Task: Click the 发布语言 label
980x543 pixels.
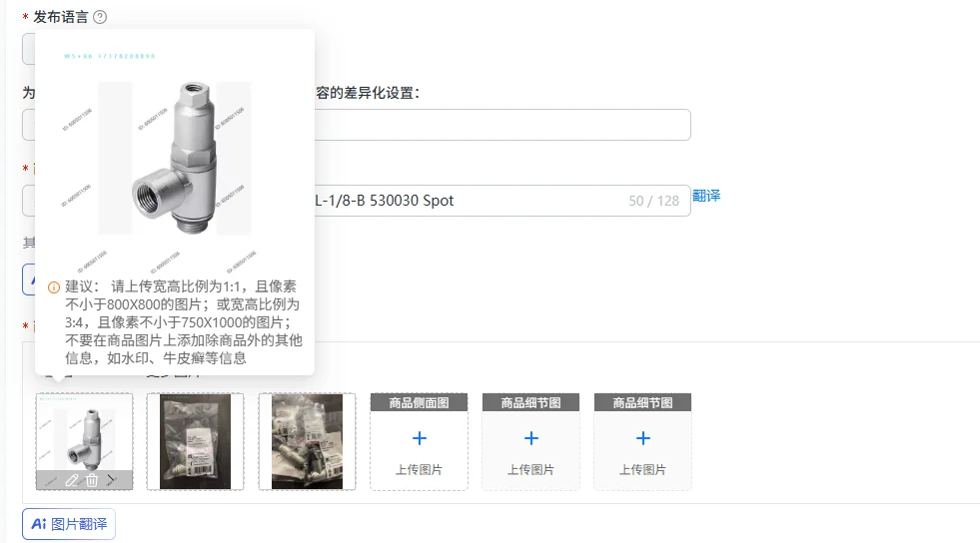Action: coord(61,17)
